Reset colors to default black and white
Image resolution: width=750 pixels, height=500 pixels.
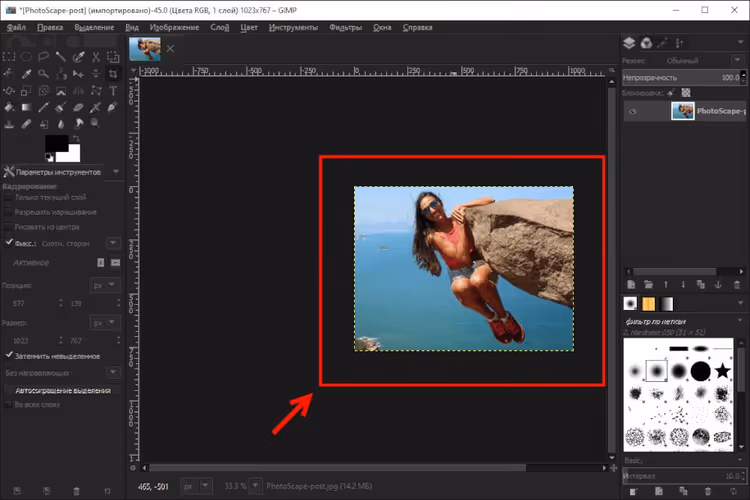tap(49, 157)
